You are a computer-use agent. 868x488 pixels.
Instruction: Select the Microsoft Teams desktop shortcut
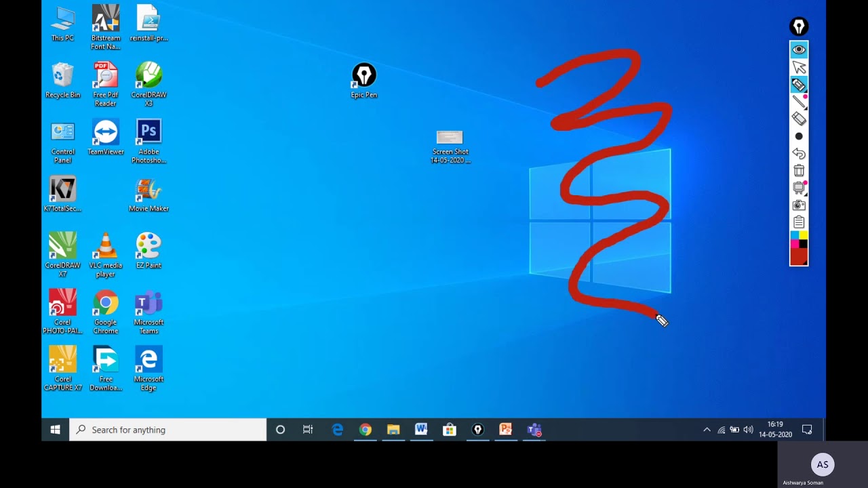coord(149,312)
